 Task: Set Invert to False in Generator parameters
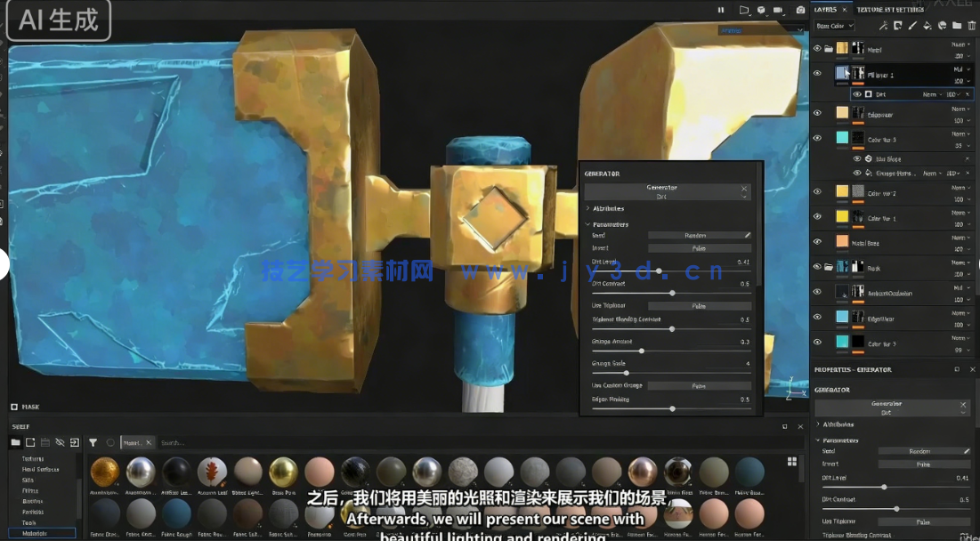click(701, 248)
